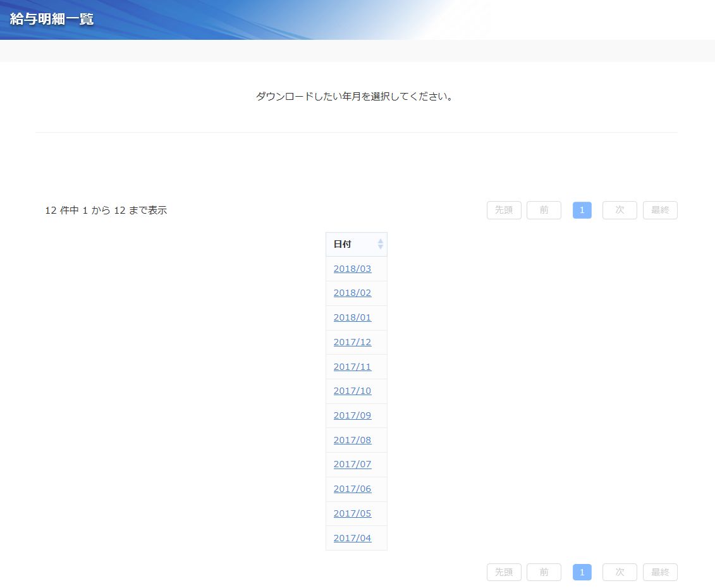Open the 2017/06 date link
This screenshot has width=715, height=588.
[x=352, y=489]
